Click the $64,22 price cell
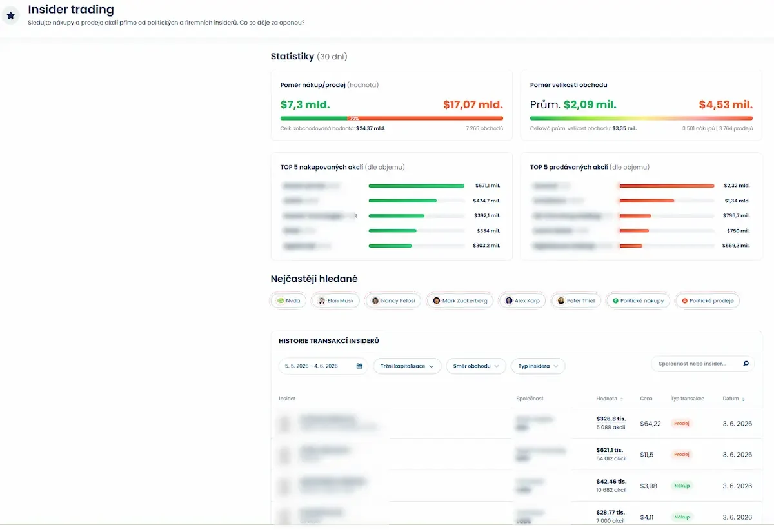This screenshot has width=774, height=532. [x=650, y=424]
